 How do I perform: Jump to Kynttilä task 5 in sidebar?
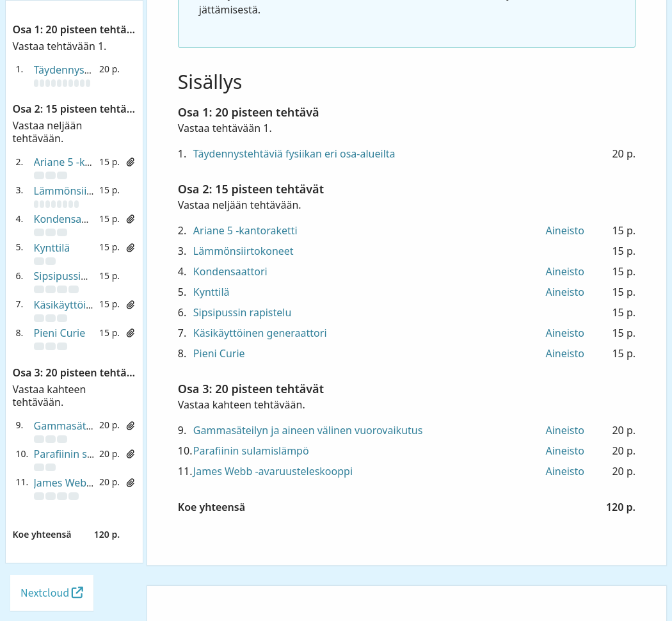click(51, 248)
